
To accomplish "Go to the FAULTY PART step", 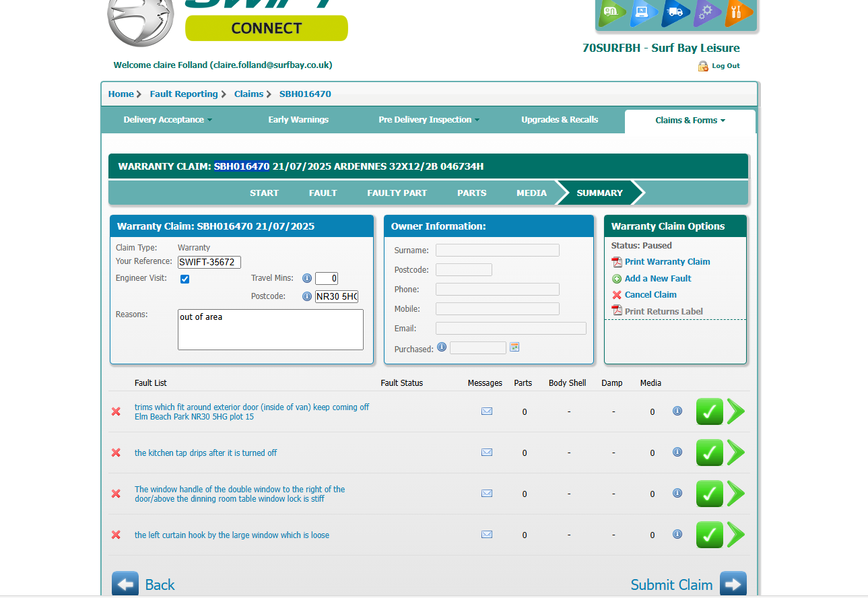I will click(x=397, y=193).
